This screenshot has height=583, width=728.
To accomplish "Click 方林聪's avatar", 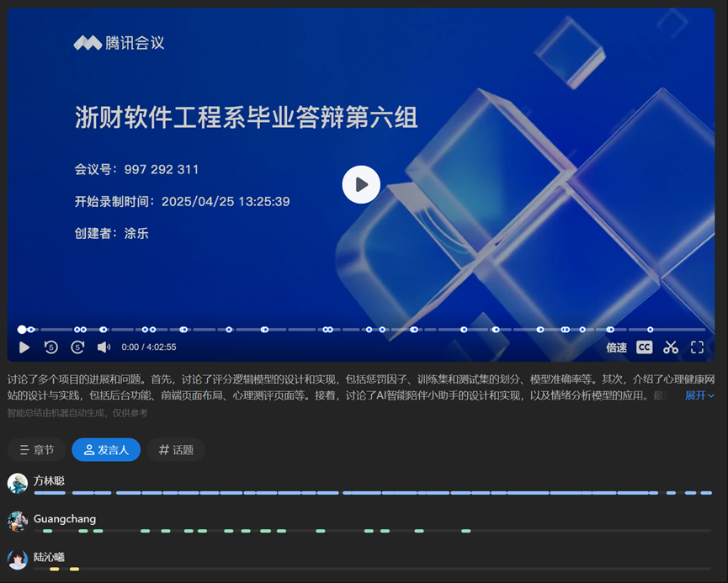I will 18,483.
